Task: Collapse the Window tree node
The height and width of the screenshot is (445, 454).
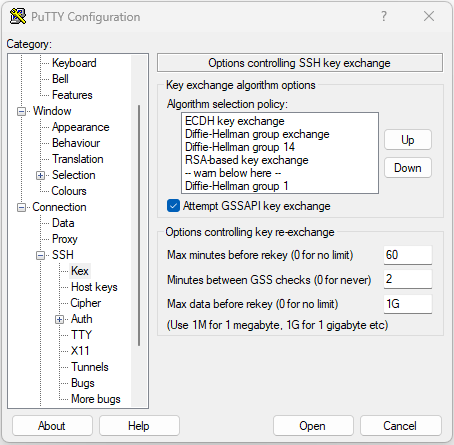Action: [x=21, y=111]
